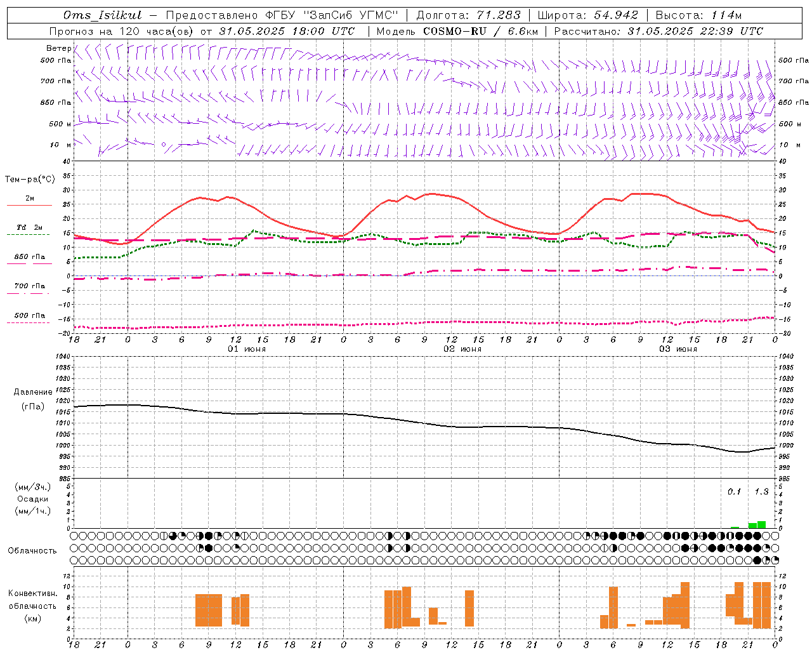Select the latitude value Широта: 54.942
812x650 pixels.
tap(588, 15)
